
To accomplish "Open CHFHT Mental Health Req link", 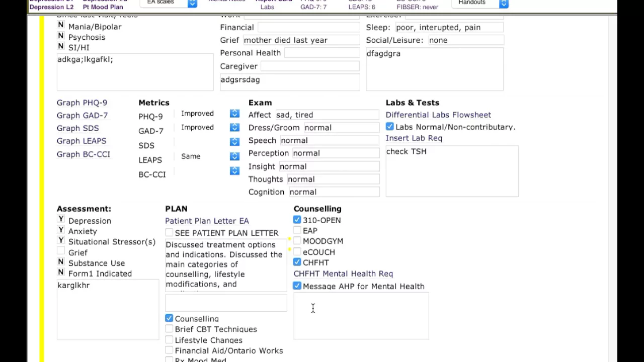I will click(x=343, y=274).
